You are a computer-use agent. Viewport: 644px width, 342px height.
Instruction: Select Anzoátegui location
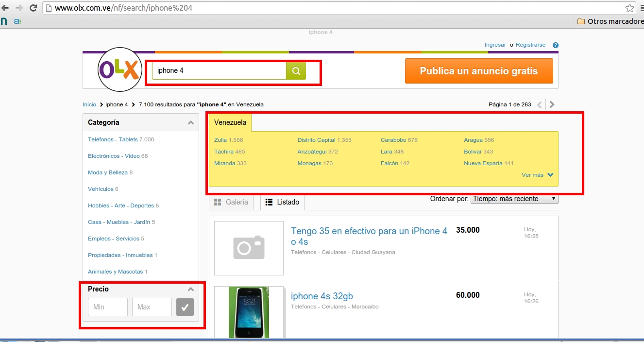pyautogui.click(x=312, y=152)
